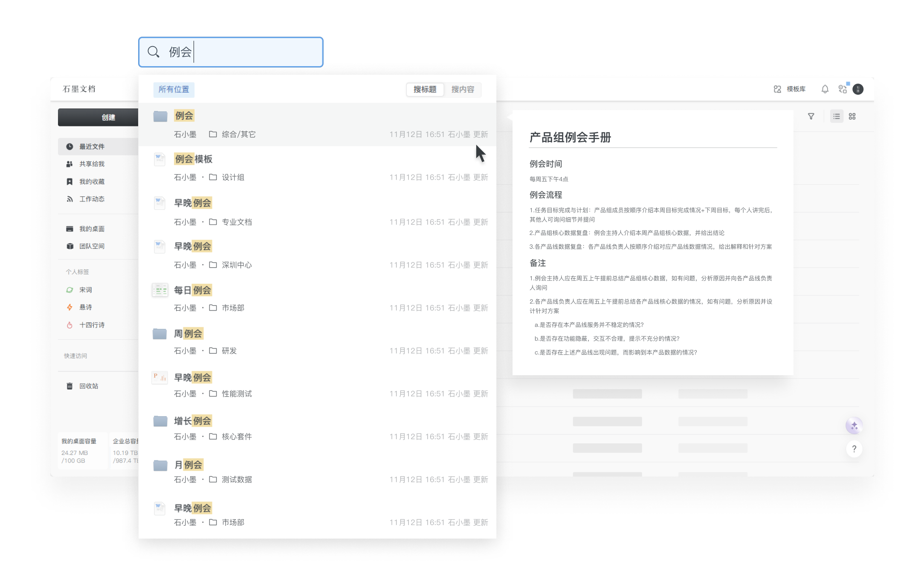Click the search box containing 例会
Screen dimensions: 924x574
pos(231,52)
